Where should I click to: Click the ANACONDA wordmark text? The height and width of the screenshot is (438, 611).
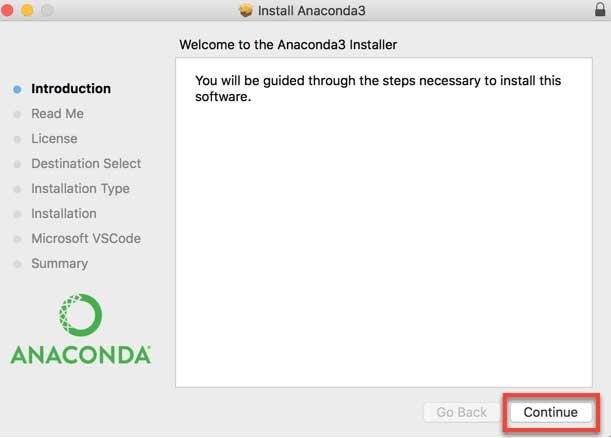[x=80, y=354]
